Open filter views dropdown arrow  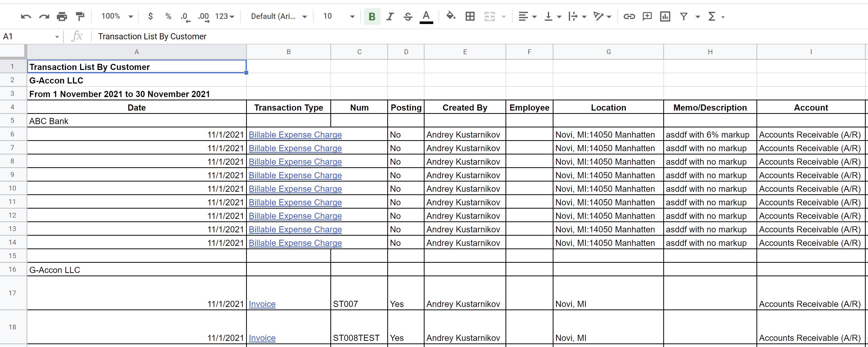(x=698, y=17)
